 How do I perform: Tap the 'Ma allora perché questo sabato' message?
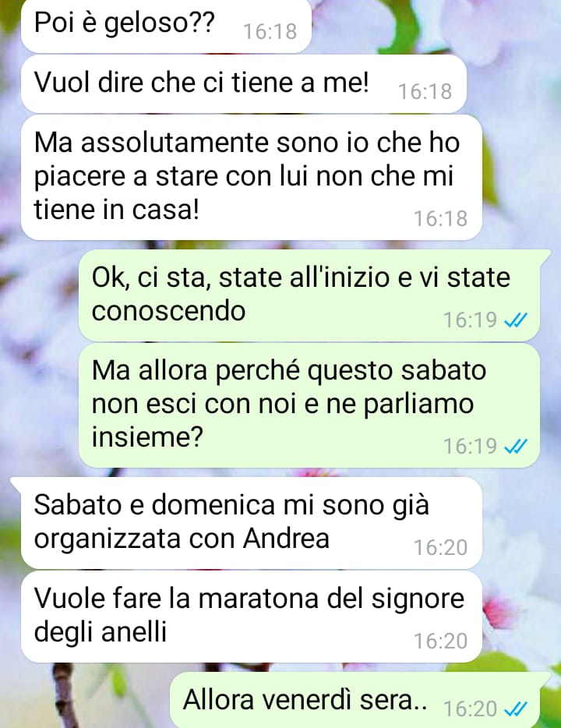pyautogui.click(x=309, y=405)
